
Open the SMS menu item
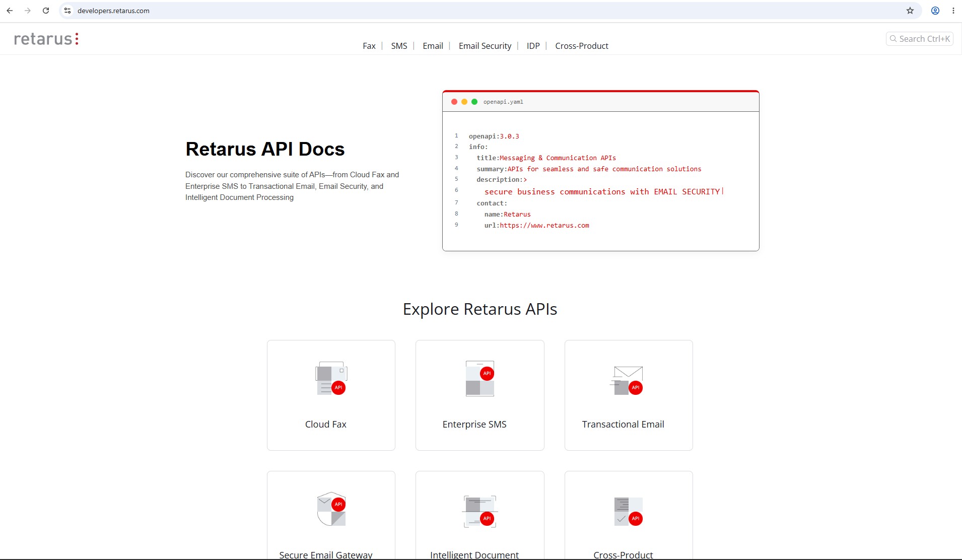point(399,46)
